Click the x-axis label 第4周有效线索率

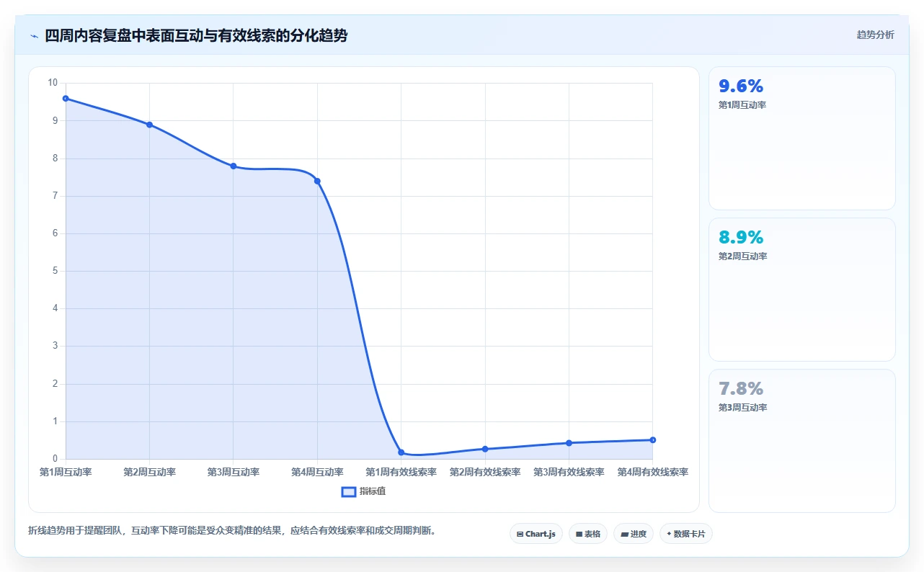pyautogui.click(x=653, y=472)
